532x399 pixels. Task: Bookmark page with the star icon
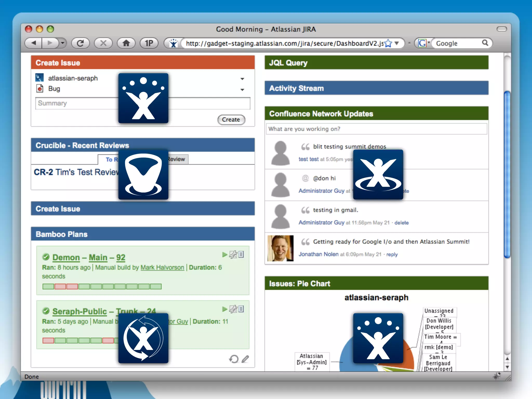[x=388, y=43]
